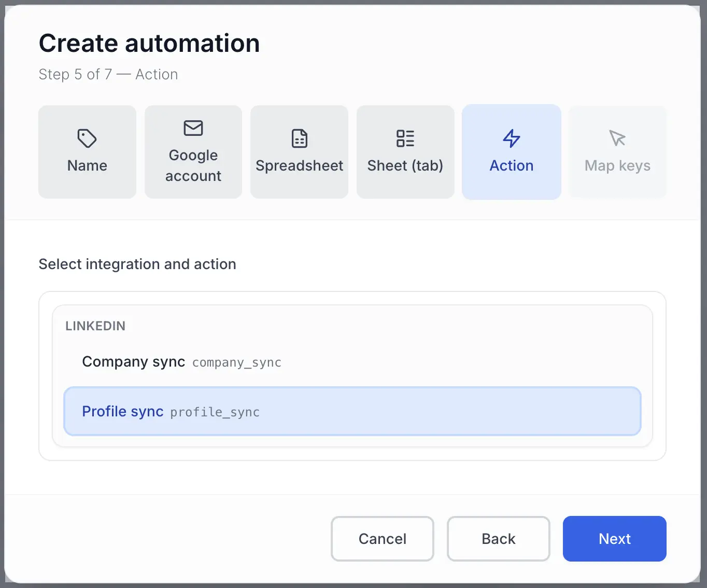This screenshot has width=707, height=588.
Task: Click the 'Select integration and action' label
Action: tap(137, 264)
